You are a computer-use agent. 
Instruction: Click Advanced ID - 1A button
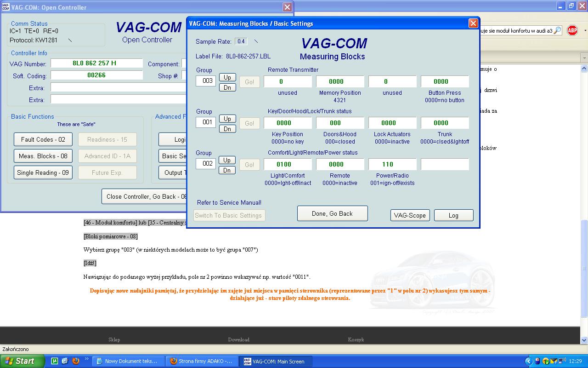pyautogui.click(x=107, y=156)
